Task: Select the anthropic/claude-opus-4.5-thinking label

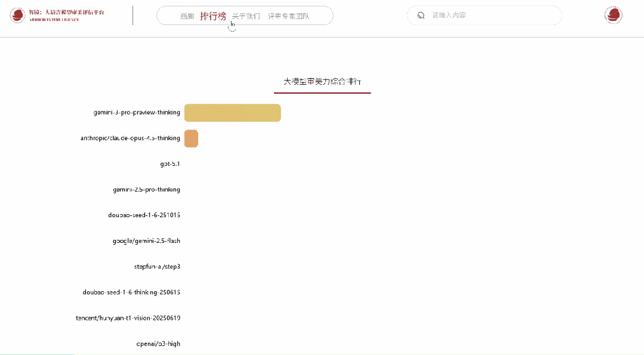Action: point(130,138)
